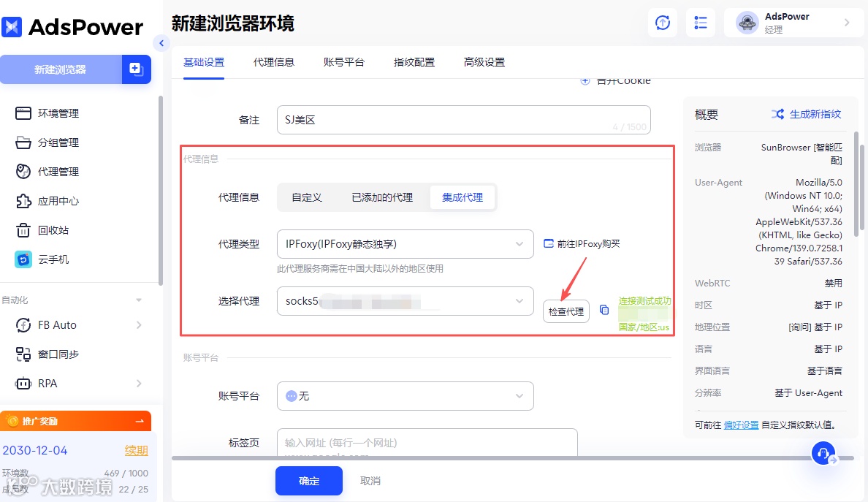Click the update/upload circle icon in header

tap(663, 23)
